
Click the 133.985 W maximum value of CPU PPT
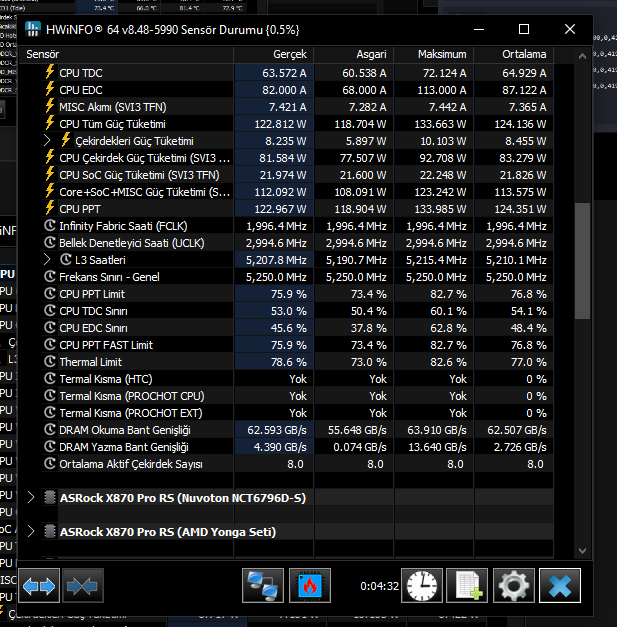click(440, 209)
